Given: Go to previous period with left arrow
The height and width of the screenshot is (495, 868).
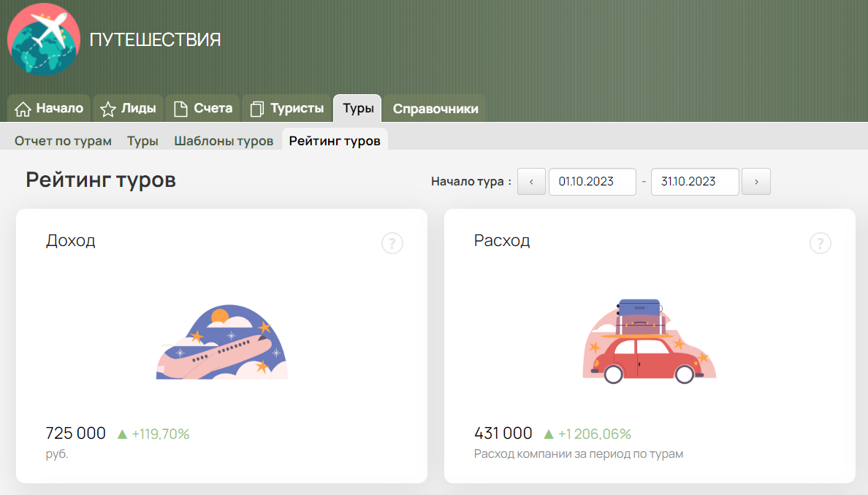Looking at the screenshot, I should click(x=531, y=182).
